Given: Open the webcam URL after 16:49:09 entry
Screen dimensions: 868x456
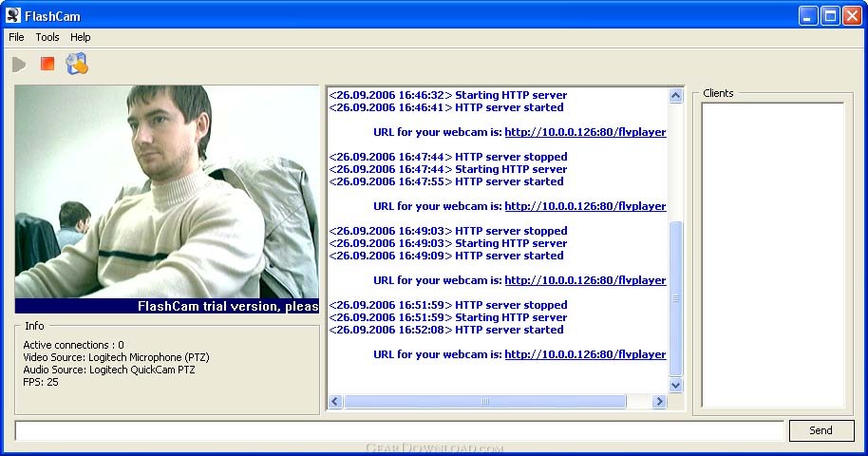Looking at the screenshot, I should (585, 280).
